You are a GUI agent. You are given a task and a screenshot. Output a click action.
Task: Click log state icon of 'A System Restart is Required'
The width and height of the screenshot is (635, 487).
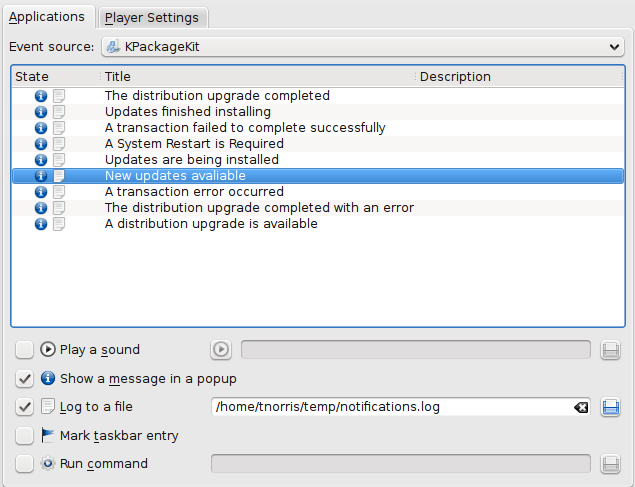(x=59, y=144)
